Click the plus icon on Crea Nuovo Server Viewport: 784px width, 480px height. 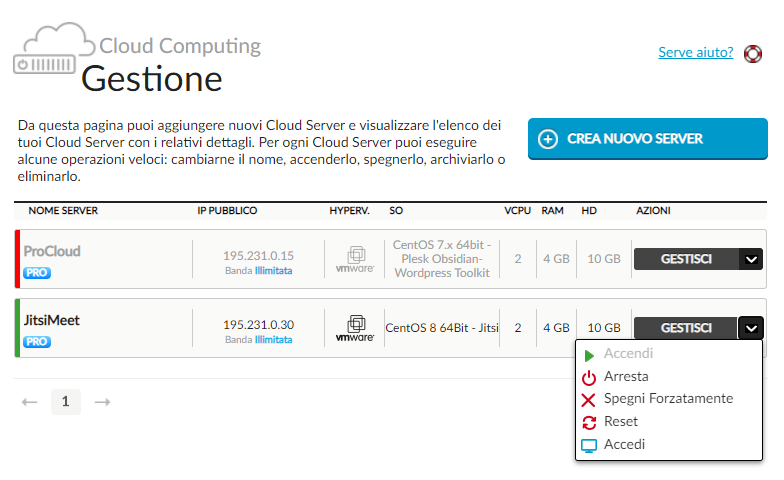click(547, 139)
